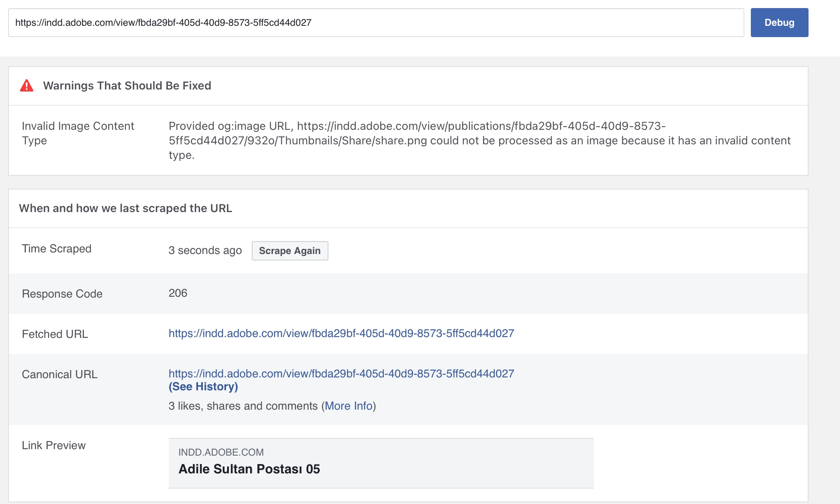The image size is (840, 504).
Task: Open the Fetched URL link
Action: click(341, 333)
